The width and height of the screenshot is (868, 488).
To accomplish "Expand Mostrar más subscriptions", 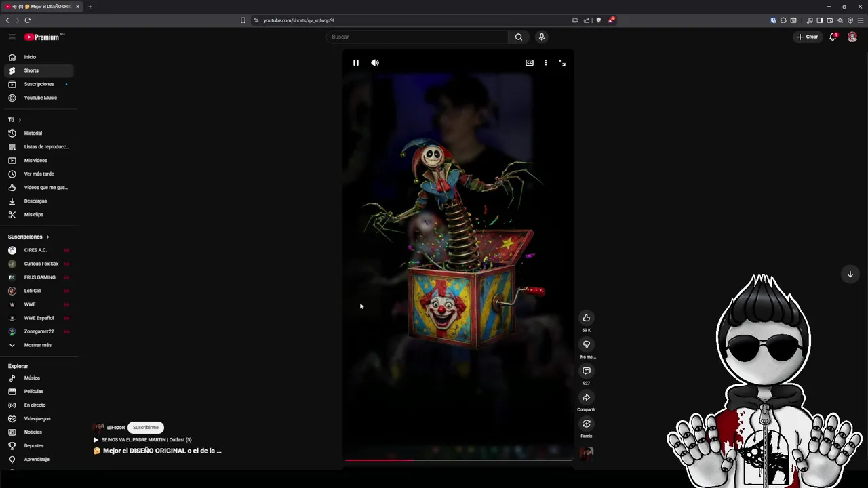I will pyautogui.click(x=38, y=345).
